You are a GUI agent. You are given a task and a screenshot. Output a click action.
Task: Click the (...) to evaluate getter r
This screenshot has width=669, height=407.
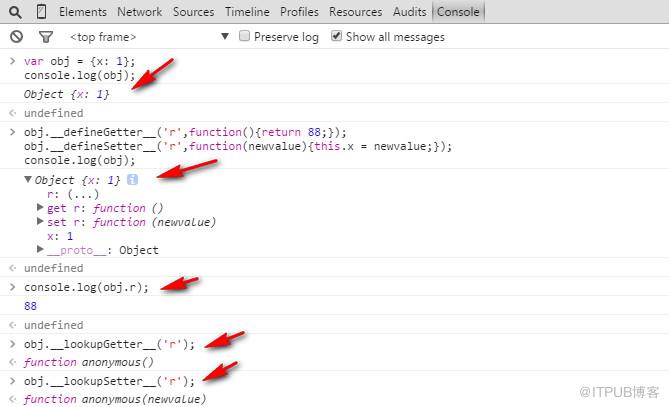[83, 195]
